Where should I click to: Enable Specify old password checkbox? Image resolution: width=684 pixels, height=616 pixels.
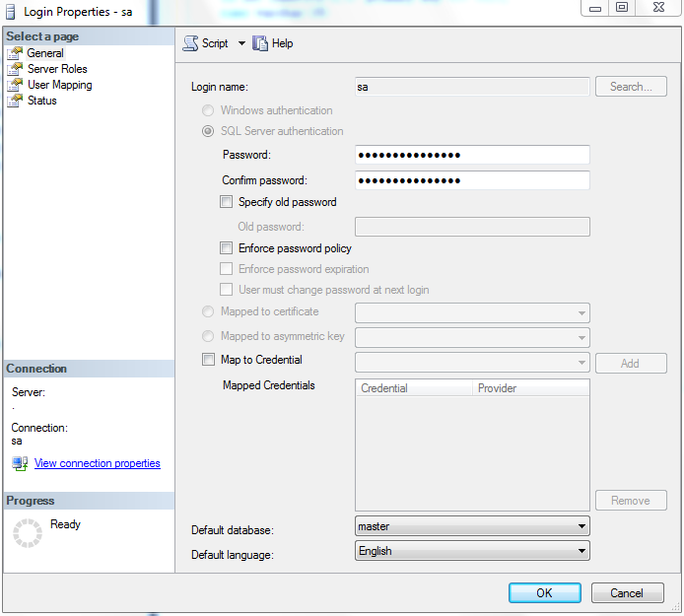[226, 201]
